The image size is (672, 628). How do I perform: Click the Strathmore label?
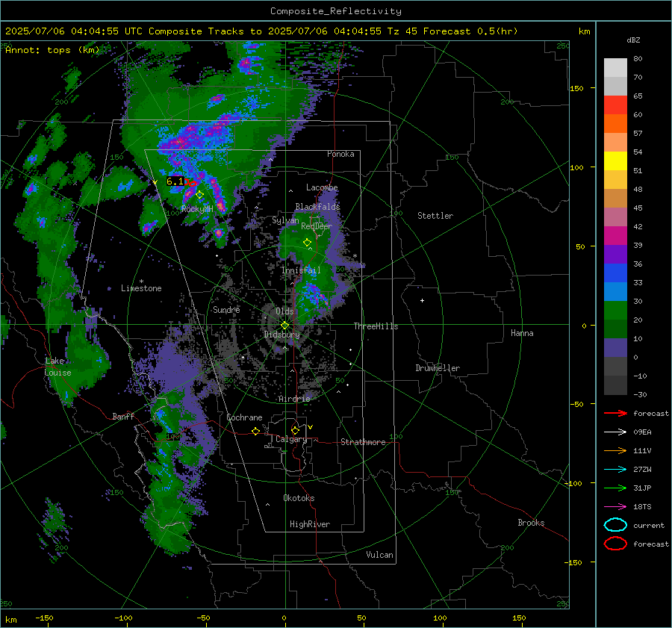click(363, 442)
